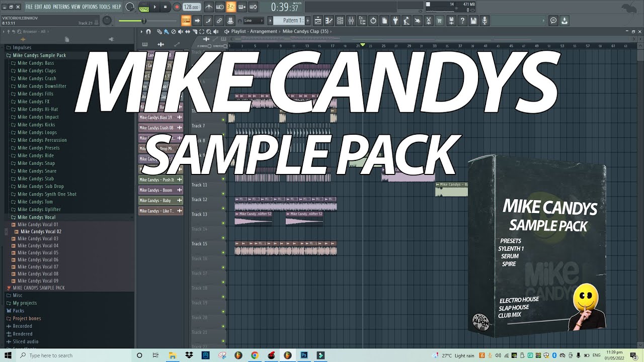Toggle Pat/Song mode switch

pos(144,7)
